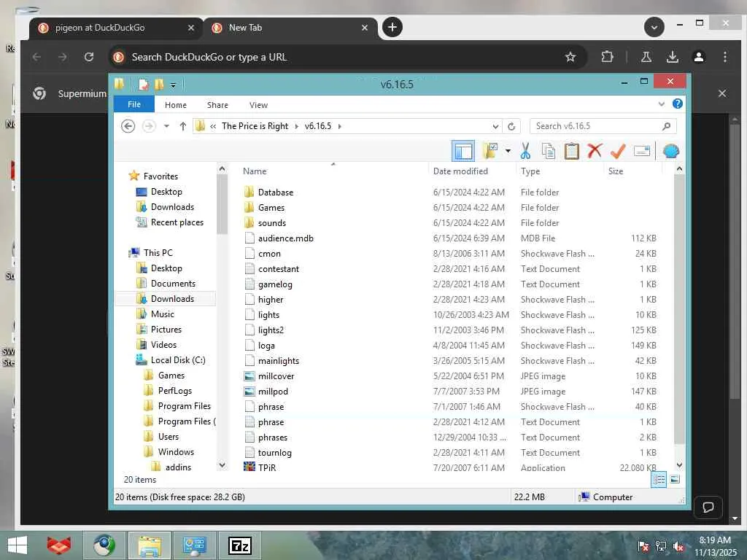Viewport: 747px width, 560px height.
Task: Go back in Explorer navigation
Action: (128, 126)
